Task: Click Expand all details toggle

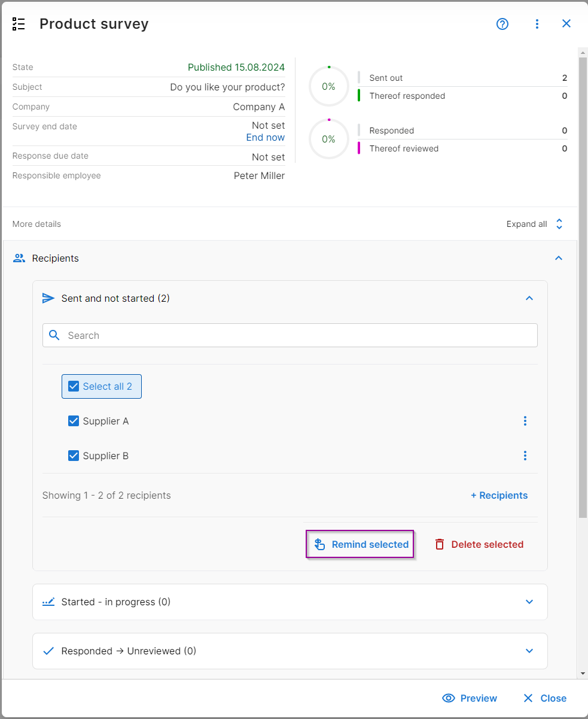Action: (x=535, y=224)
